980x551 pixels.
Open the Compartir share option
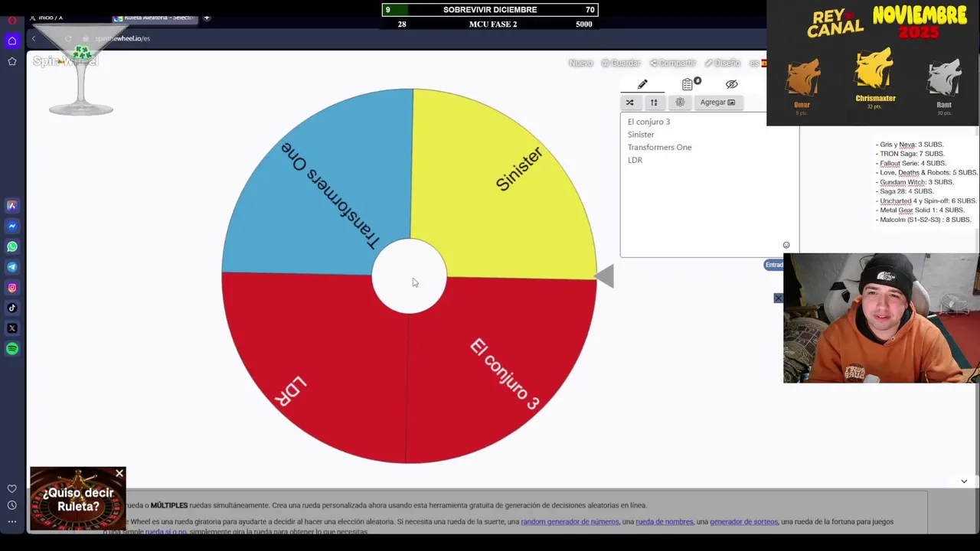tap(673, 63)
